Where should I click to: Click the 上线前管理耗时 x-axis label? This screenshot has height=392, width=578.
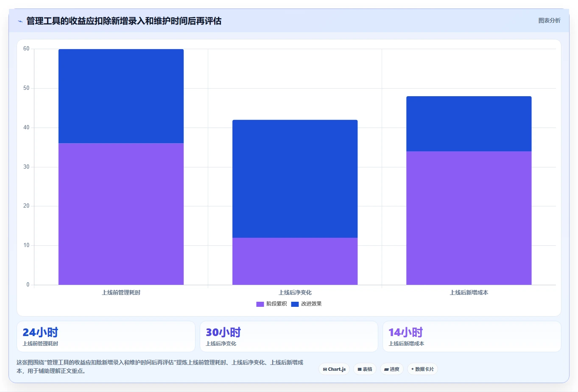coord(121,292)
